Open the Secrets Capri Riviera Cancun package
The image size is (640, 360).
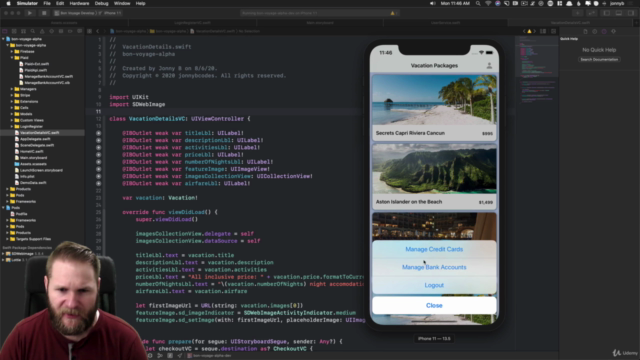(434, 107)
